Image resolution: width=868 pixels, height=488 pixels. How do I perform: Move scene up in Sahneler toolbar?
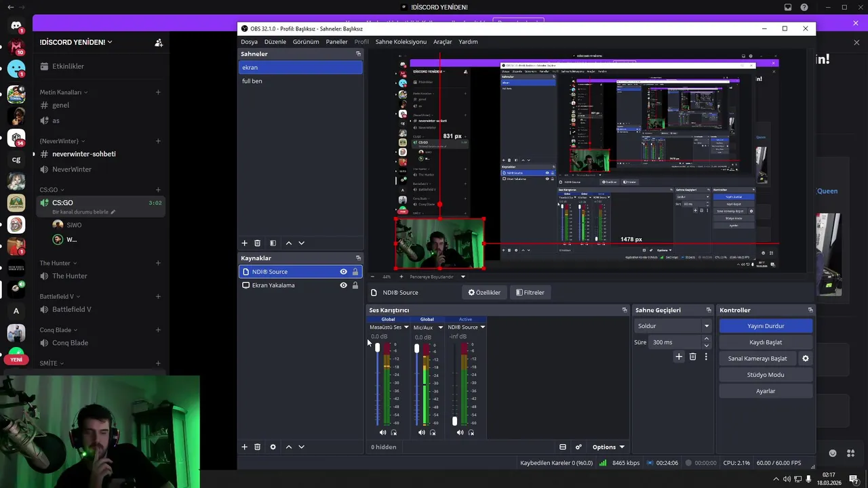(289, 243)
